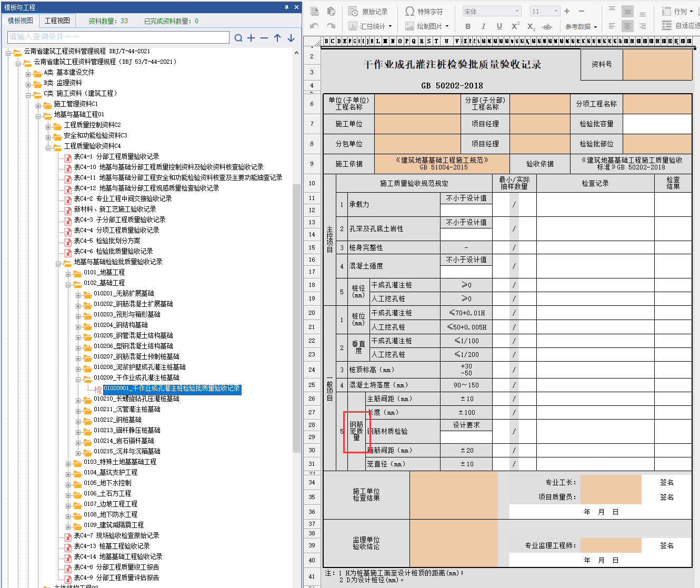Viewport: 700px width, 588px height.
Task: Open 汇总统计 summary statistics dropdown
Action: pos(370,26)
